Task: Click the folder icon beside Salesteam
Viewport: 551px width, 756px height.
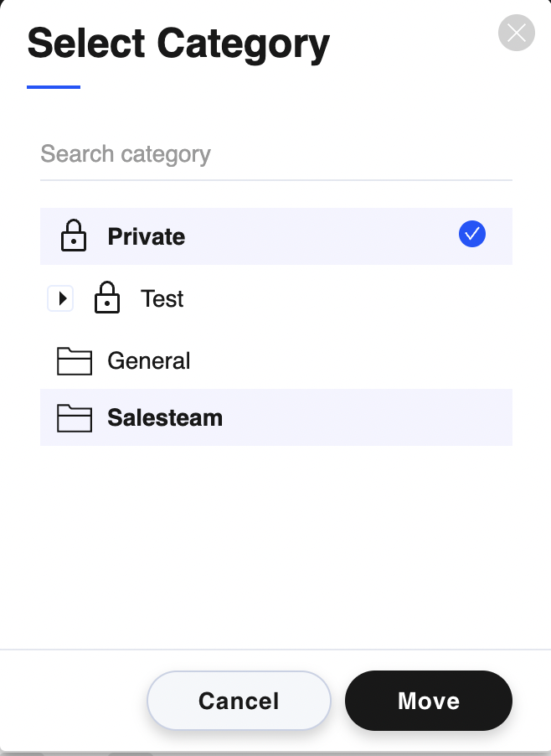Action: click(75, 417)
